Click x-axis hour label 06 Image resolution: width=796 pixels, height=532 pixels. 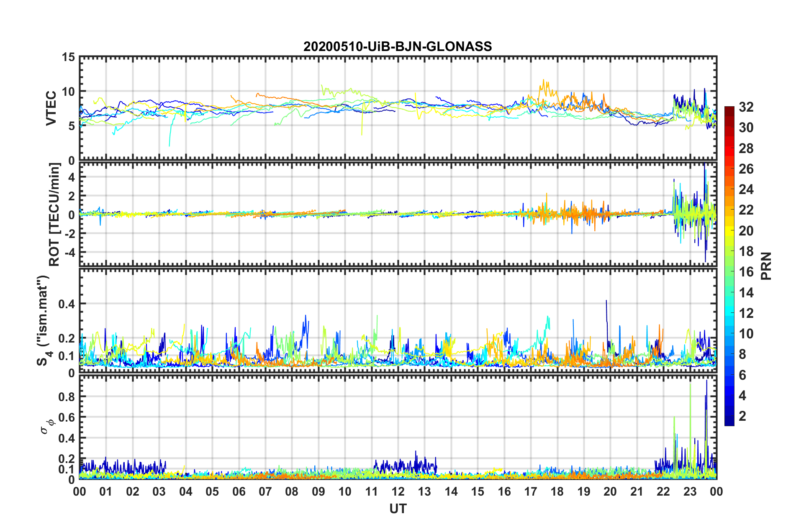239,491
